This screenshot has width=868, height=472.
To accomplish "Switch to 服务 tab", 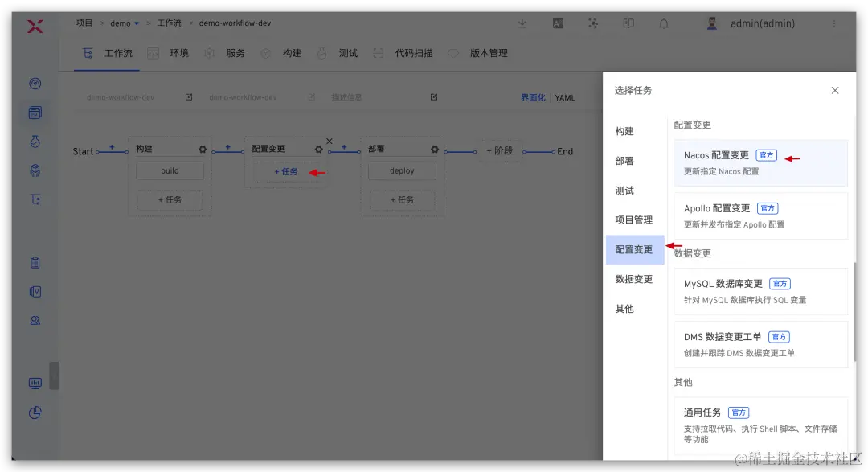I will [224, 53].
